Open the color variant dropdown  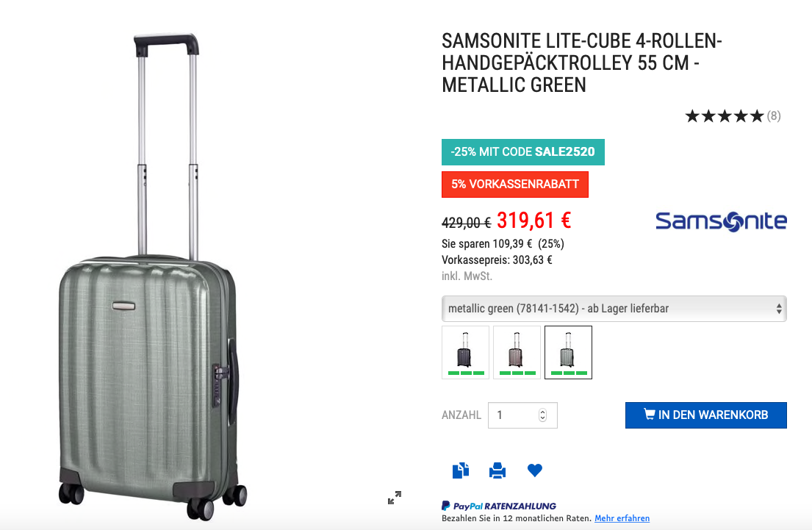click(x=614, y=309)
